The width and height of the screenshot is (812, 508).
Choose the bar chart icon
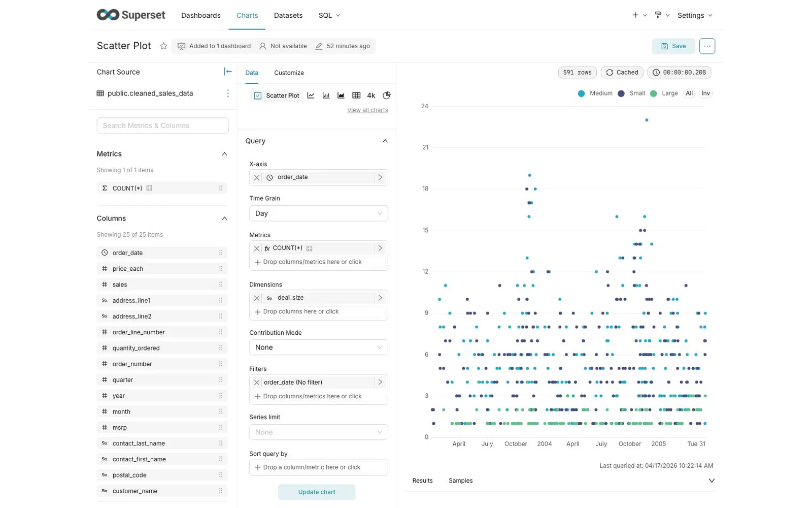[x=326, y=96]
